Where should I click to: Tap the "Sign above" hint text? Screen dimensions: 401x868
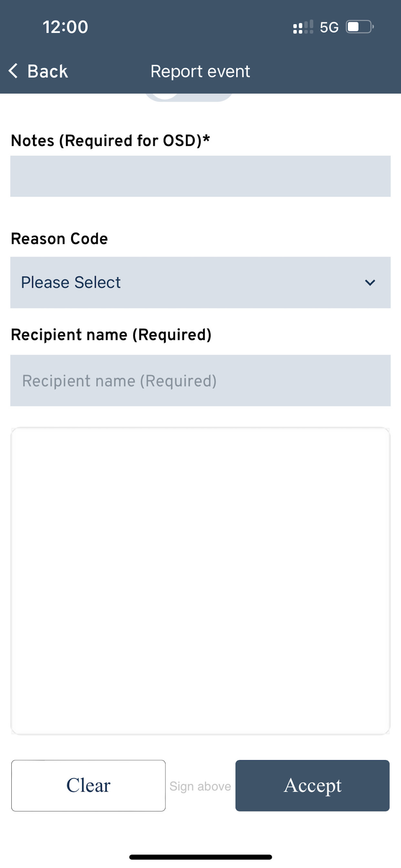pyautogui.click(x=200, y=786)
